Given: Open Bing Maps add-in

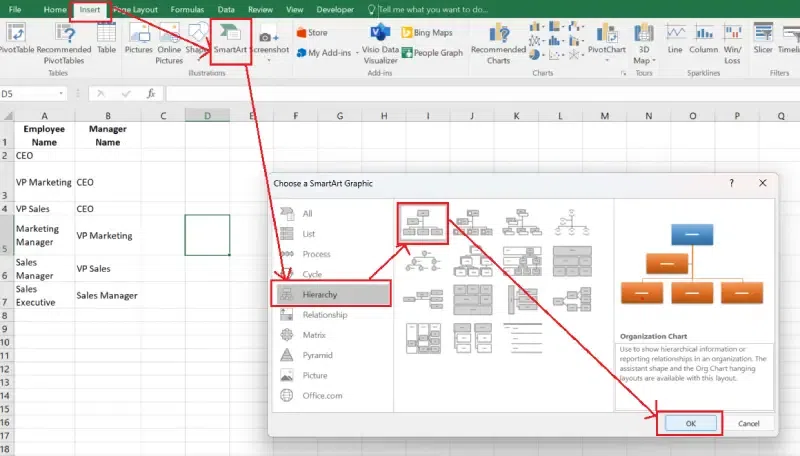Looking at the screenshot, I should 427,33.
